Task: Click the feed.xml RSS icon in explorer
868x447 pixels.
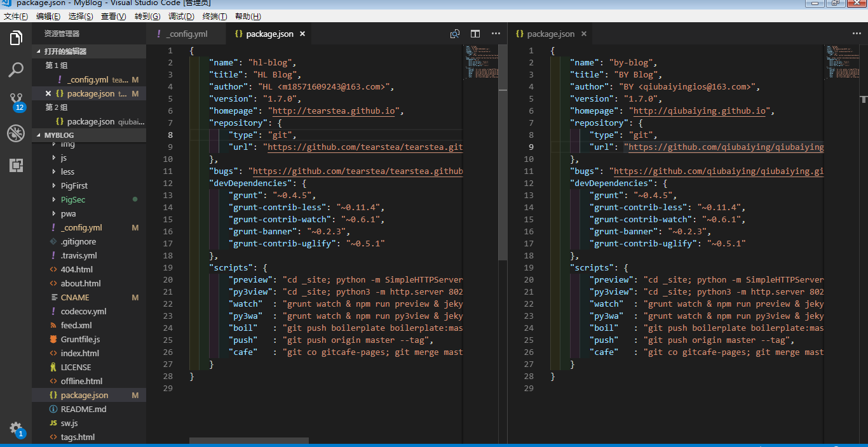Action: pyautogui.click(x=53, y=326)
